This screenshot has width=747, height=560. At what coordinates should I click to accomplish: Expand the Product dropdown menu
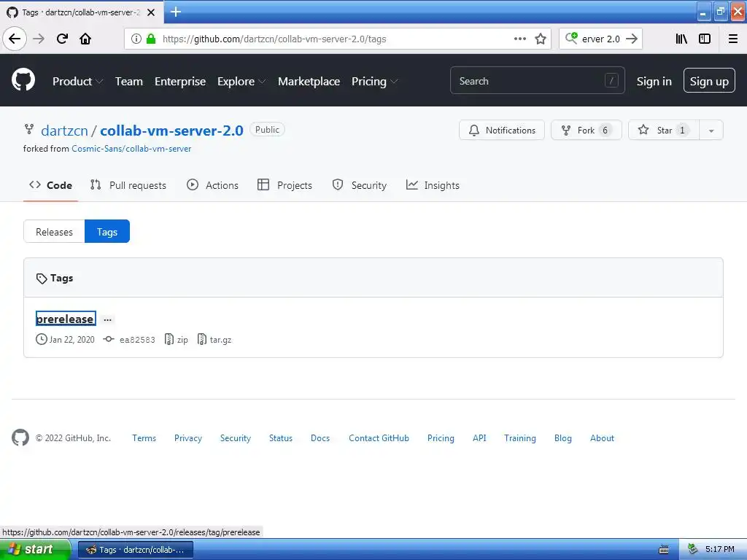pos(77,82)
